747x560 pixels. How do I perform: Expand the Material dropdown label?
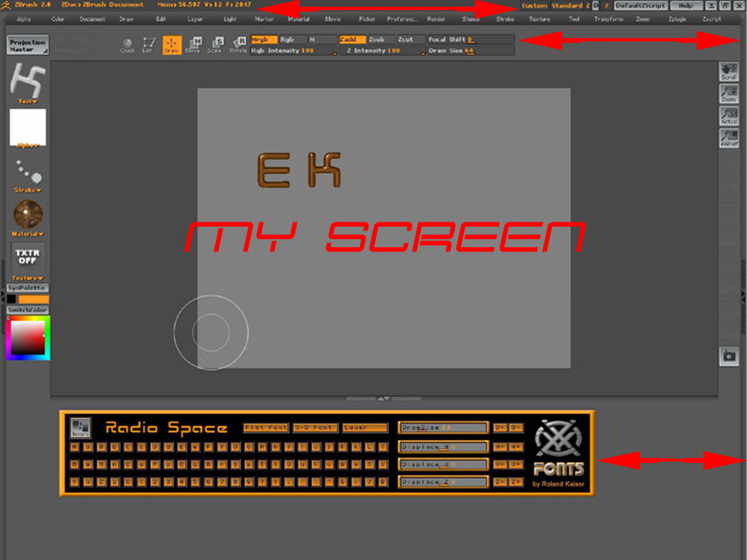point(28,234)
